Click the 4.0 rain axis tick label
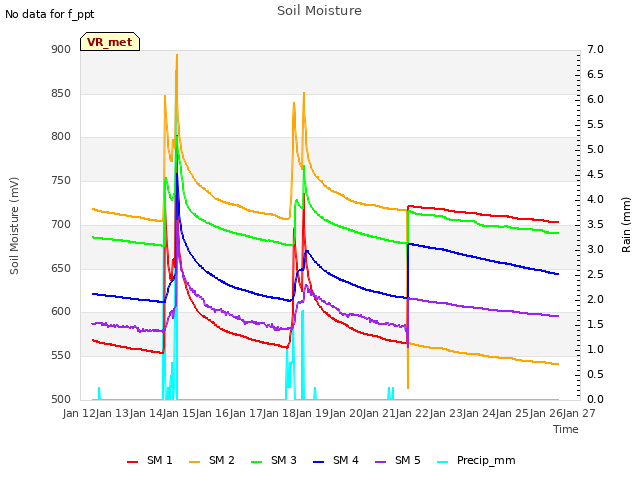This screenshot has height=480, width=640. (595, 200)
